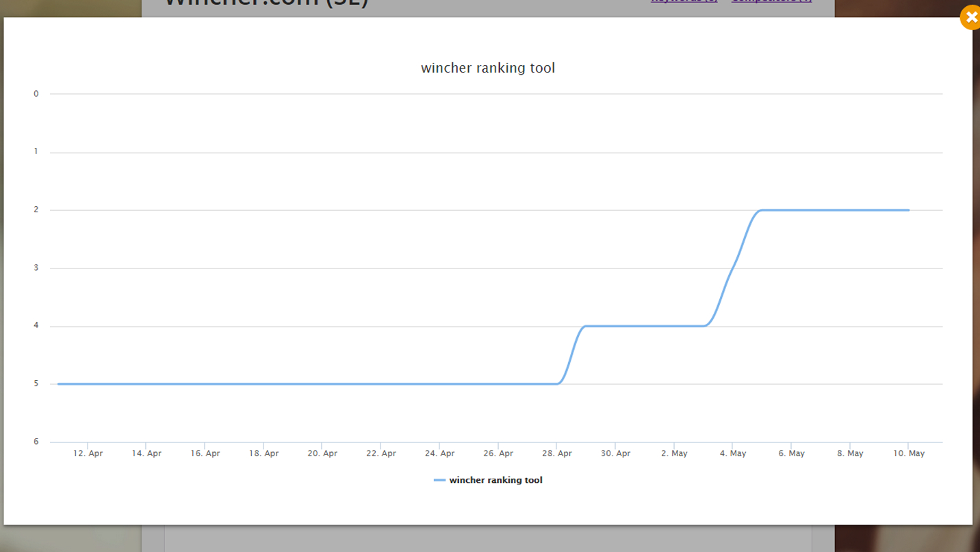Click the y-axis label '0'
The height and width of the screenshot is (552, 980).
[x=36, y=94]
